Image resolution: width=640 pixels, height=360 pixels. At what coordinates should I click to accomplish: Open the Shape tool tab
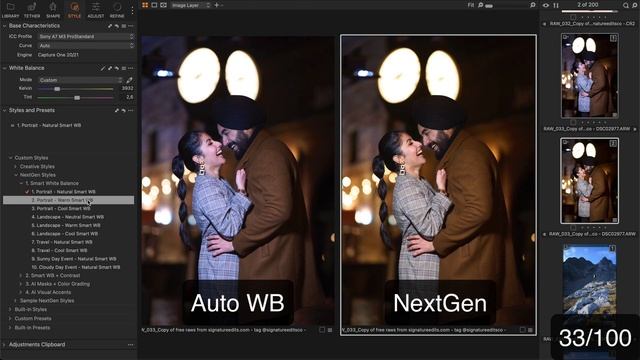coord(53,10)
